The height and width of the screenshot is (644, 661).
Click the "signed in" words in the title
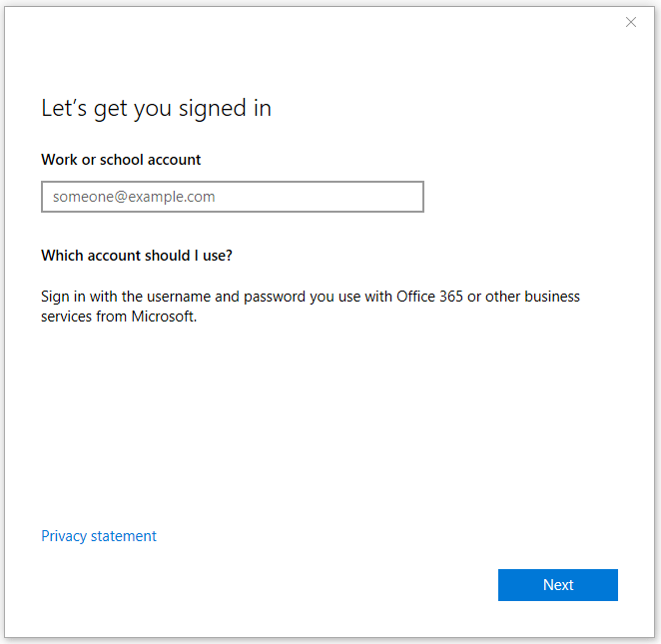(x=225, y=109)
